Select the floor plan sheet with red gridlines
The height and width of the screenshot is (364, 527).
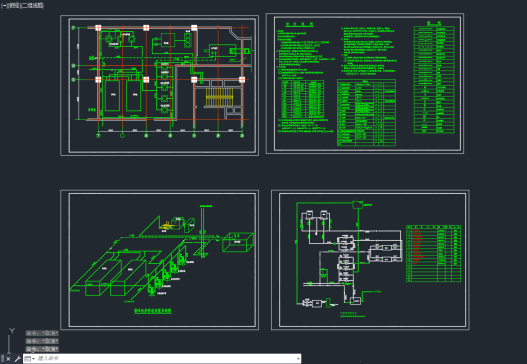point(159,85)
